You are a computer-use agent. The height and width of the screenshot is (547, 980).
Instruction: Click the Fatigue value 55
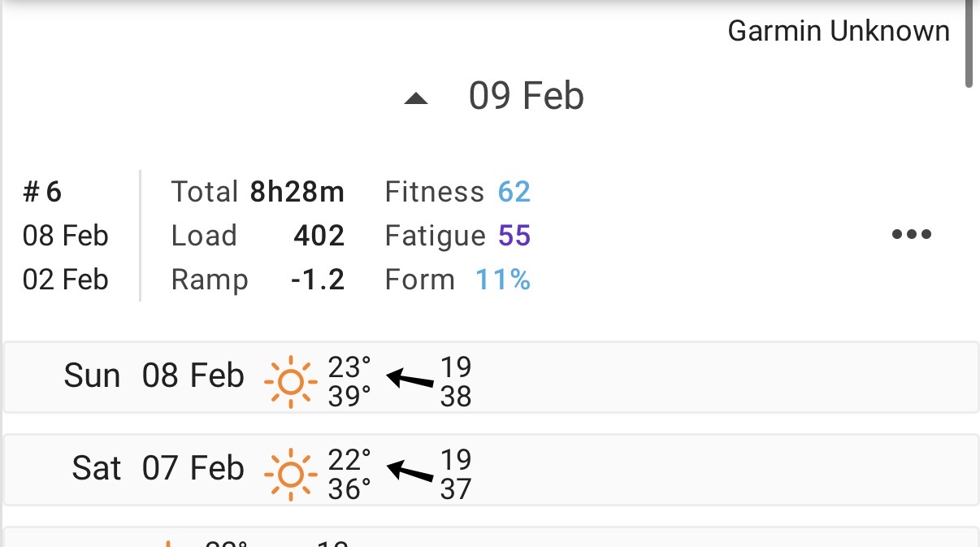coord(514,237)
